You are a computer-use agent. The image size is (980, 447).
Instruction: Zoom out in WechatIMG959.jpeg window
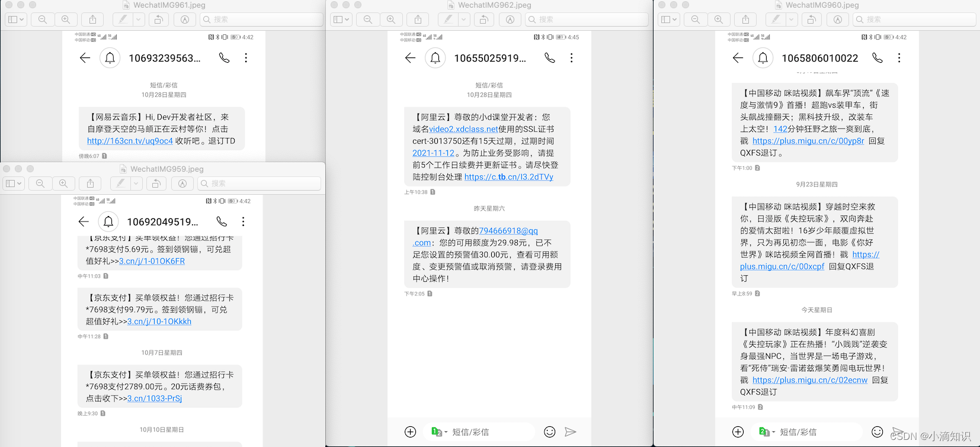tap(40, 184)
